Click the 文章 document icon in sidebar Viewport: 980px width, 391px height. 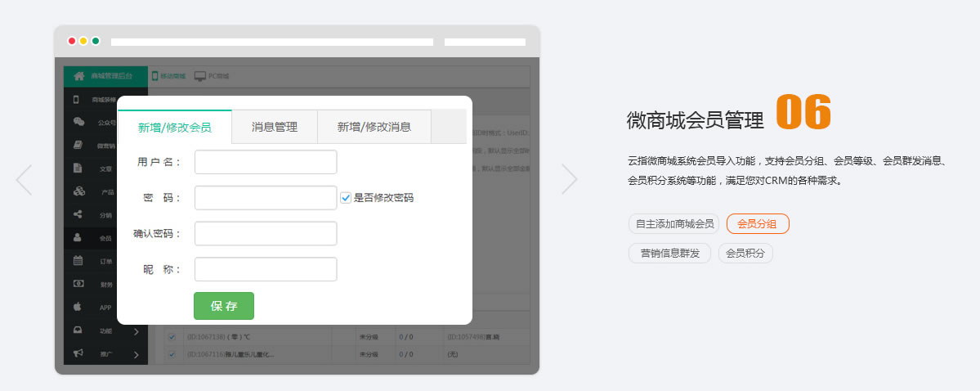coord(78,169)
